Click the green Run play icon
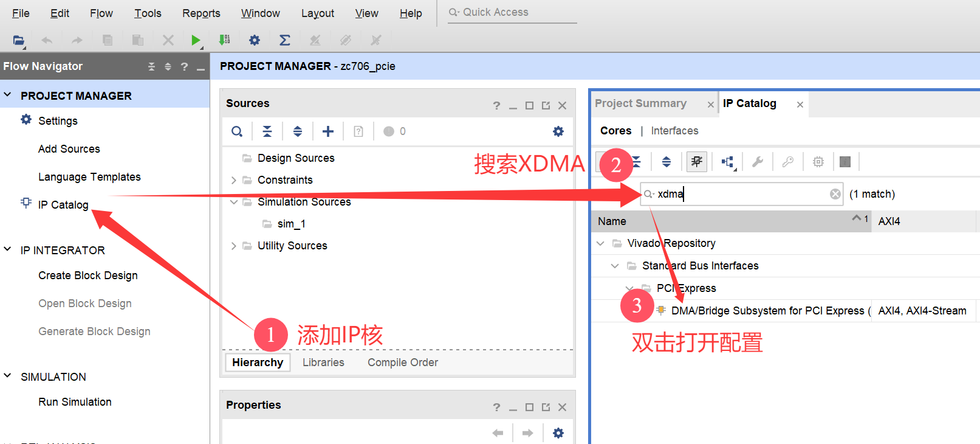 [196, 40]
